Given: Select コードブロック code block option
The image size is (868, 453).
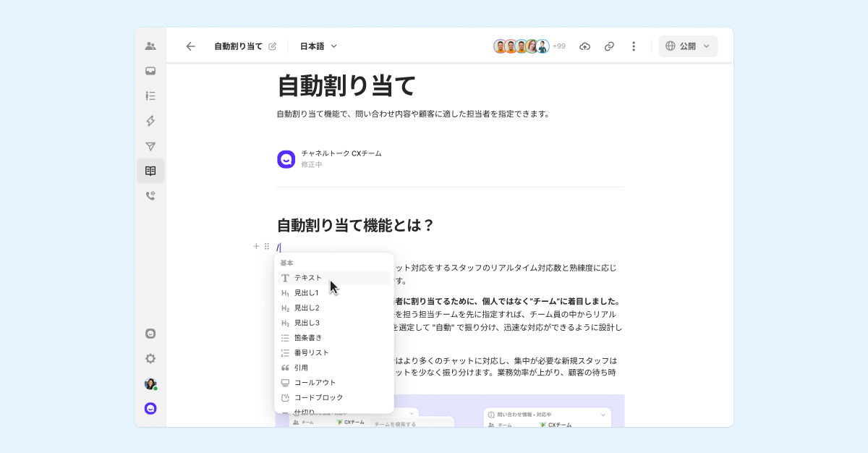Looking at the screenshot, I should point(334,397).
